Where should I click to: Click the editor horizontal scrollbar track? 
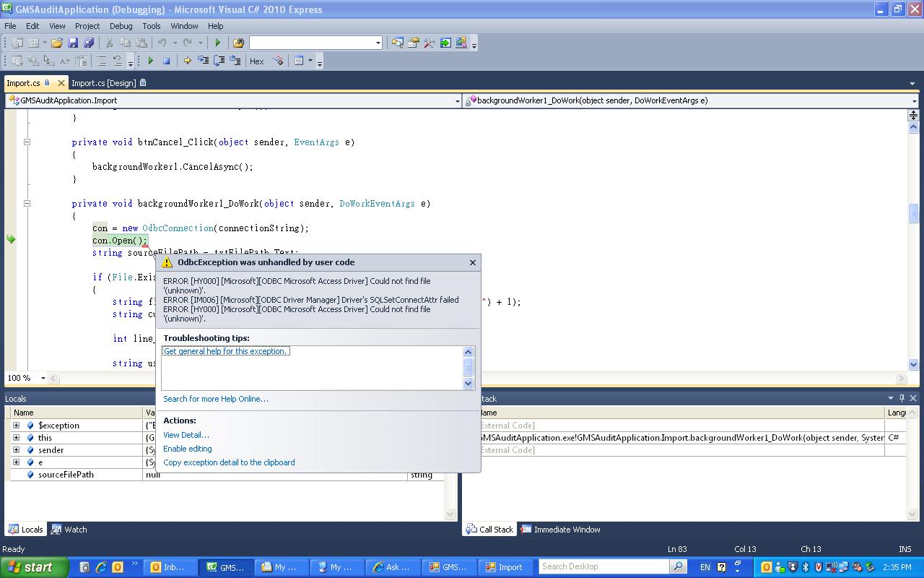[x=476, y=378]
